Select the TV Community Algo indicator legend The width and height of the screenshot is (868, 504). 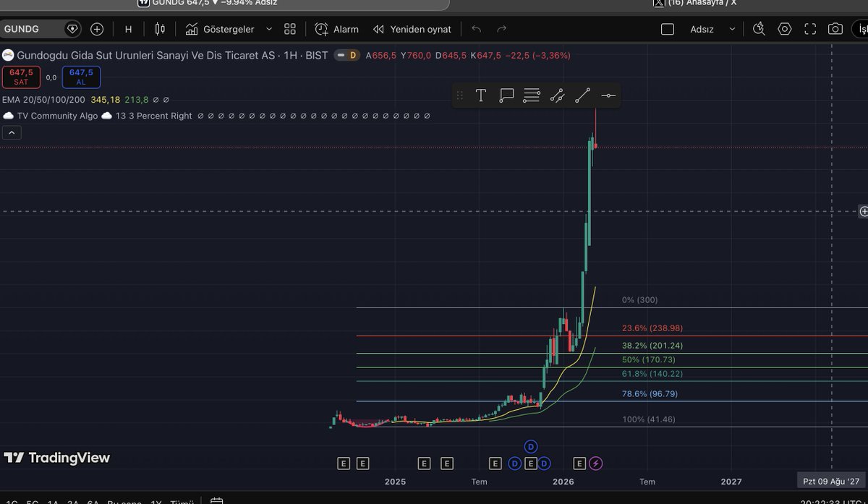57,116
